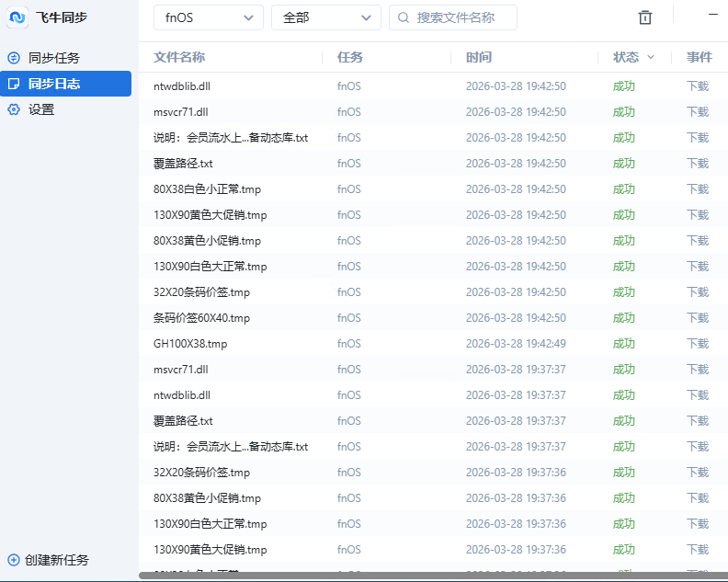
Task: Click 下载 in the 条码价签60X40.tmp row
Action: [x=698, y=318]
